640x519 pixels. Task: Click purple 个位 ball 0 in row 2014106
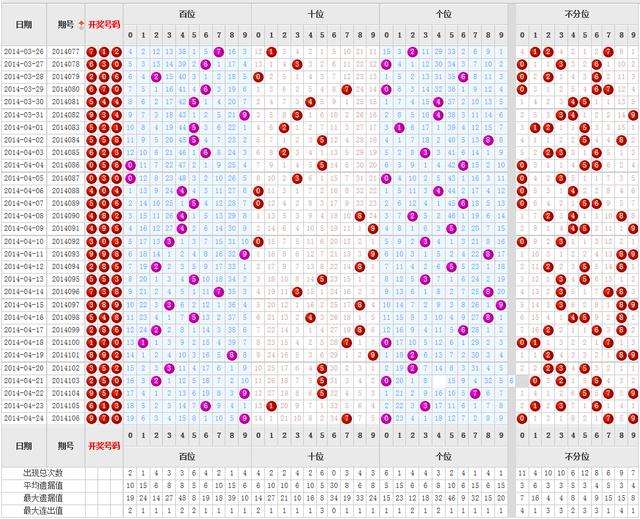(386, 418)
